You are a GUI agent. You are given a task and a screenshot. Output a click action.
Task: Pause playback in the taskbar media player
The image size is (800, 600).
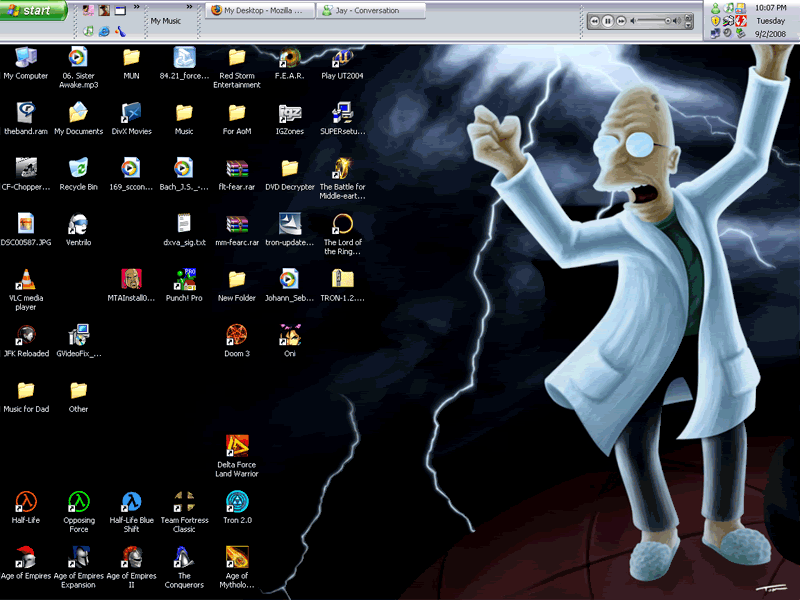click(607, 21)
